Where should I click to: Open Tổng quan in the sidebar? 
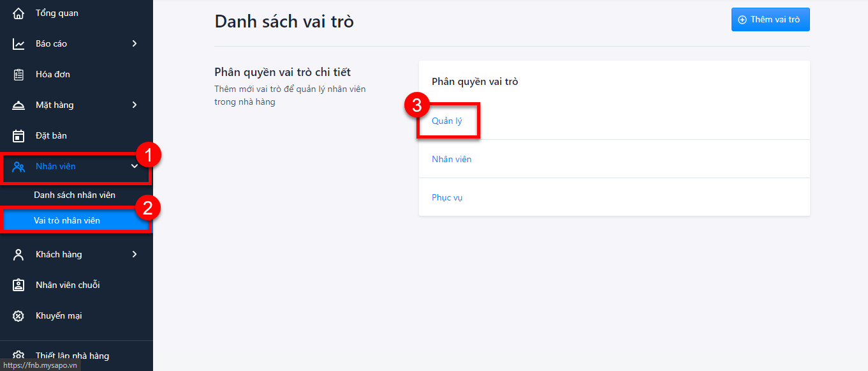point(77,13)
